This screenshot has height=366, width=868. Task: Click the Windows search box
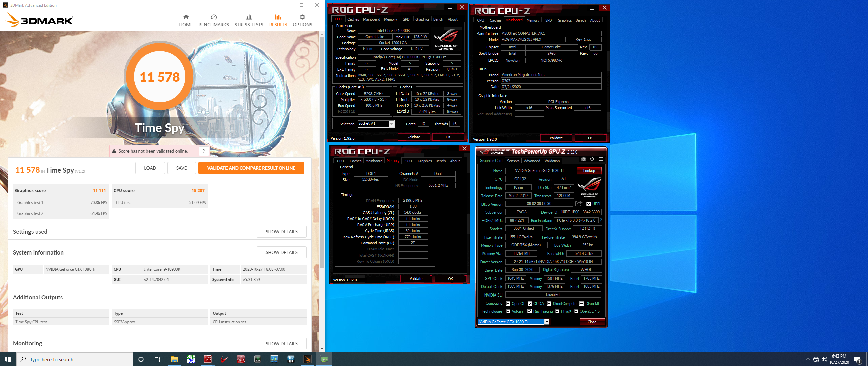[x=75, y=359]
